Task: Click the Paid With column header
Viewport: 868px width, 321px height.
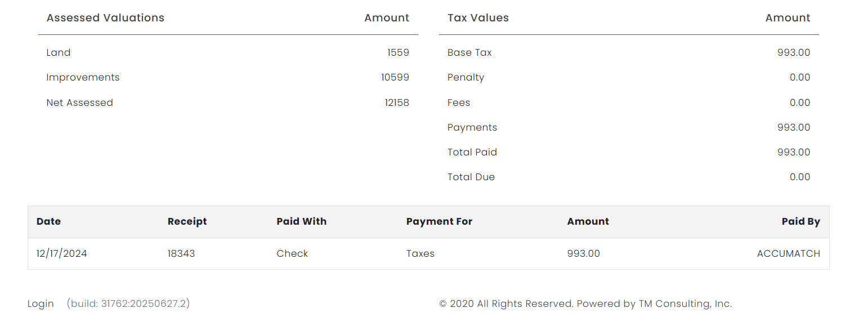Action: [301, 221]
